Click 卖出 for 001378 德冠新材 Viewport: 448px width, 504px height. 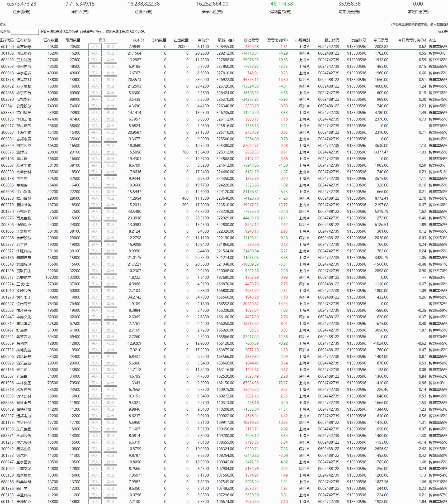pos(110,80)
